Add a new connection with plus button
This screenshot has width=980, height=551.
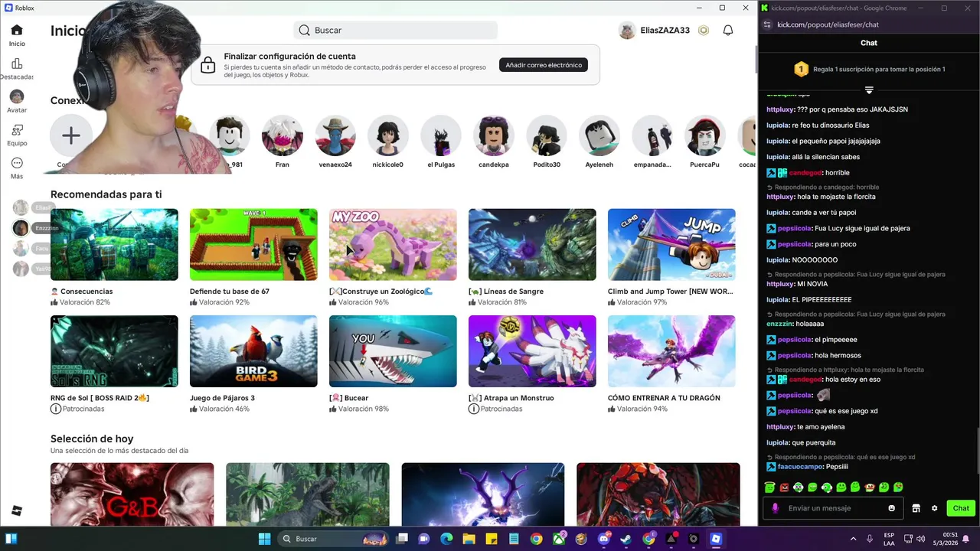[x=70, y=135]
